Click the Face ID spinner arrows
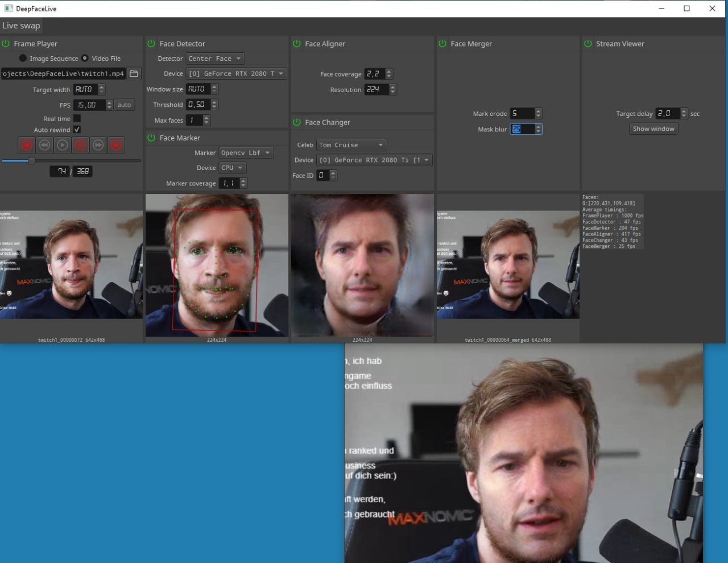Image resolution: width=728 pixels, height=563 pixels. [x=333, y=175]
